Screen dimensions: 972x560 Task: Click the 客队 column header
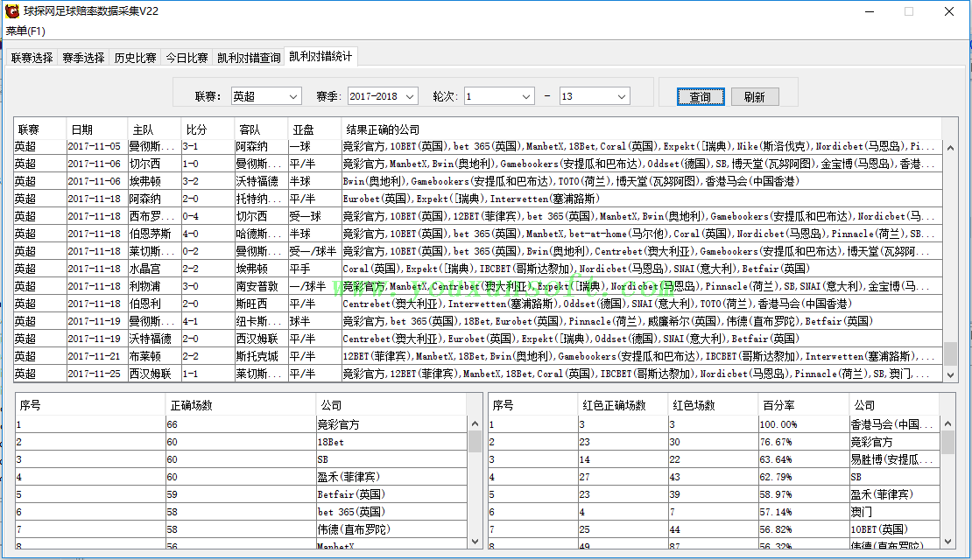[261, 129]
